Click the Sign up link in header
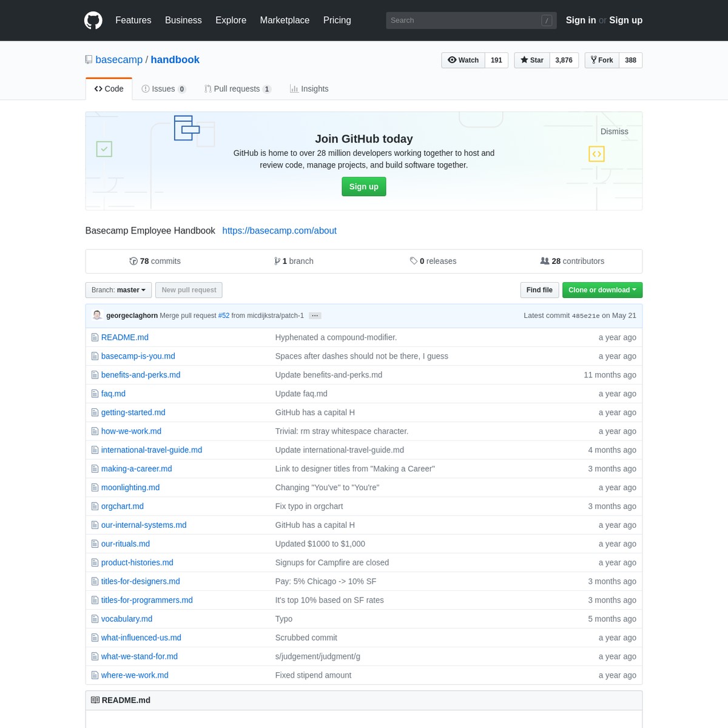This screenshot has height=728, width=728. pyautogui.click(x=625, y=20)
